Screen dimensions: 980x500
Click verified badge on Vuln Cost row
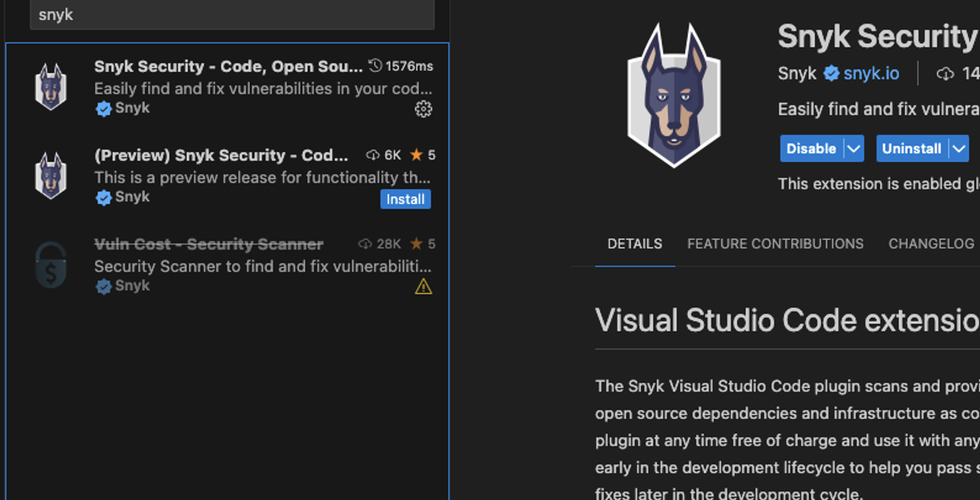103,286
